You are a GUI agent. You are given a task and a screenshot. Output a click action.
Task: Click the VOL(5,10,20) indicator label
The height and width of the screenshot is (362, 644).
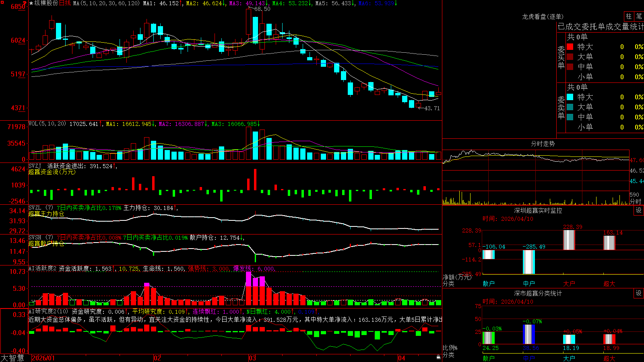(x=47, y=123)
